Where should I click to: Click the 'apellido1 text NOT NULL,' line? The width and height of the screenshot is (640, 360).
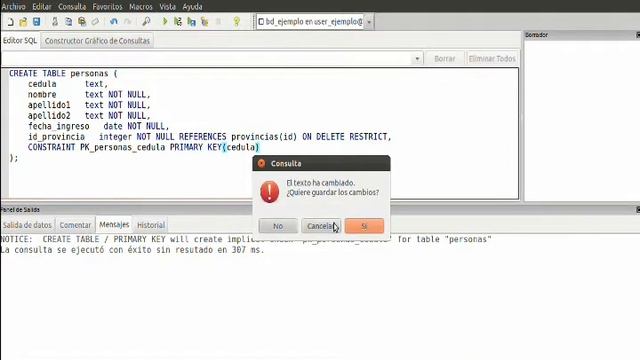(x=89, y=105)
